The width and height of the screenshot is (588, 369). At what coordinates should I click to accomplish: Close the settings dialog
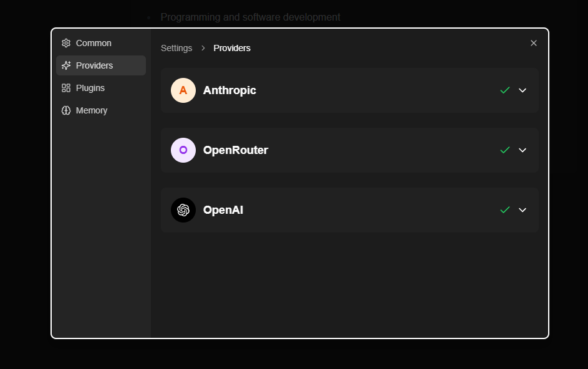[x=534, y=43]
